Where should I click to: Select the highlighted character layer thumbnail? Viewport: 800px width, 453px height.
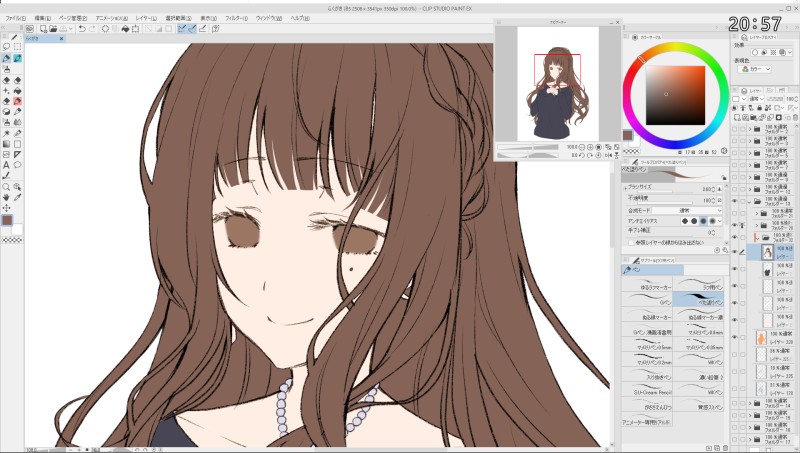coord(767,252)
